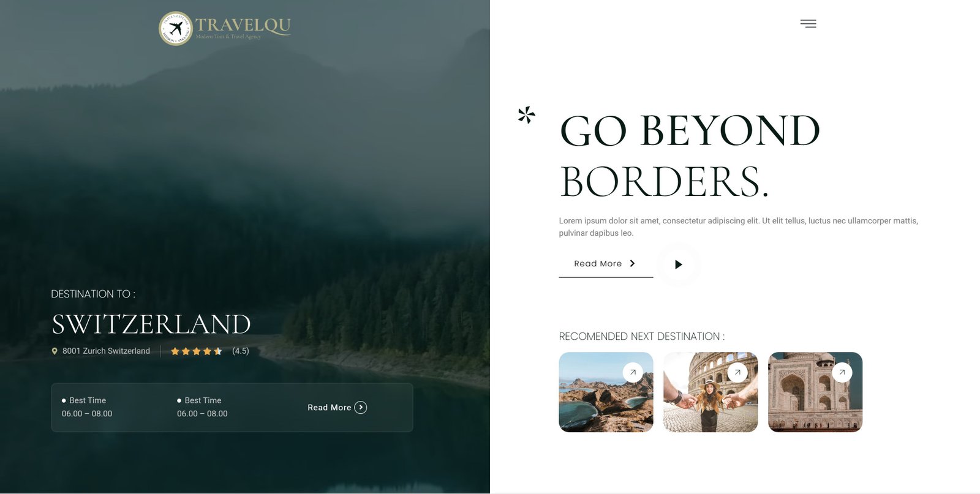
Task: Click the TRAVELQU brand name text
Action: coord(243,25)
